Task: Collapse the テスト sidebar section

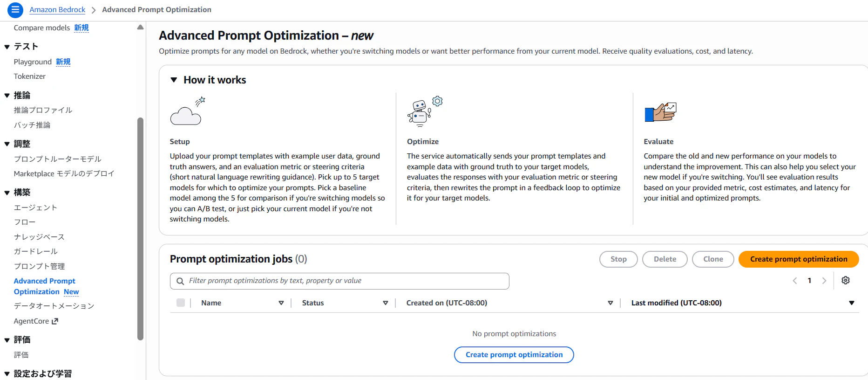Action: coord(7,47)
